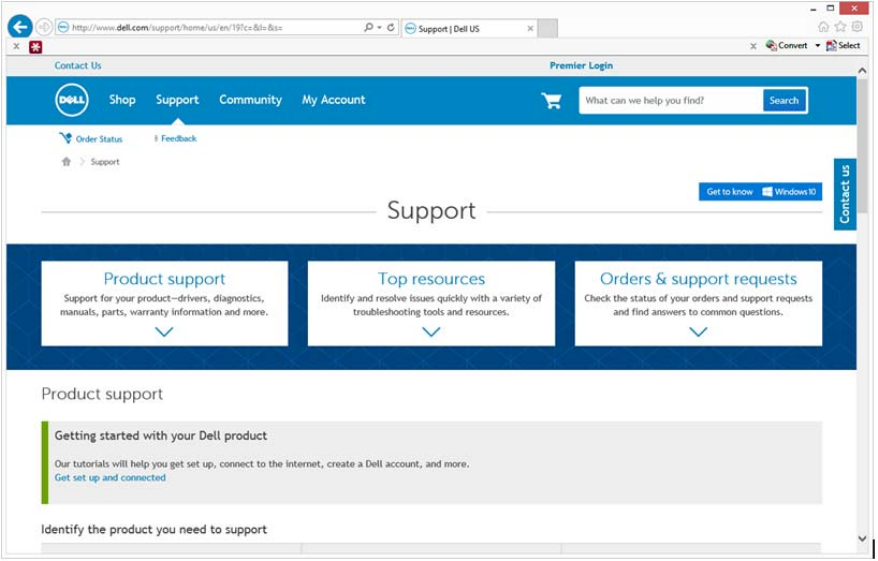Open the Support menu
This screenshot has width=878, height=561.
pyautogui.click(x=178, y=100)
